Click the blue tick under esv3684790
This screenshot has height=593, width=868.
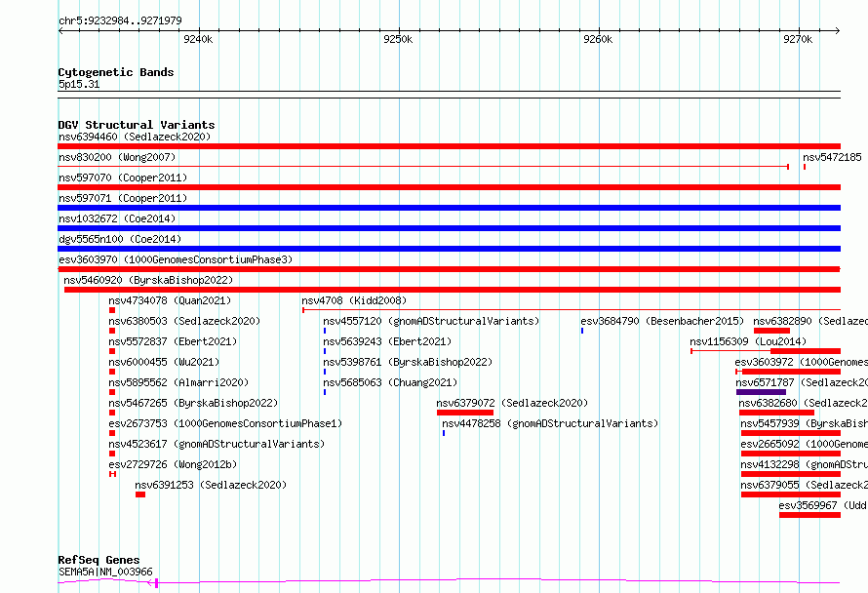(582, 331)
